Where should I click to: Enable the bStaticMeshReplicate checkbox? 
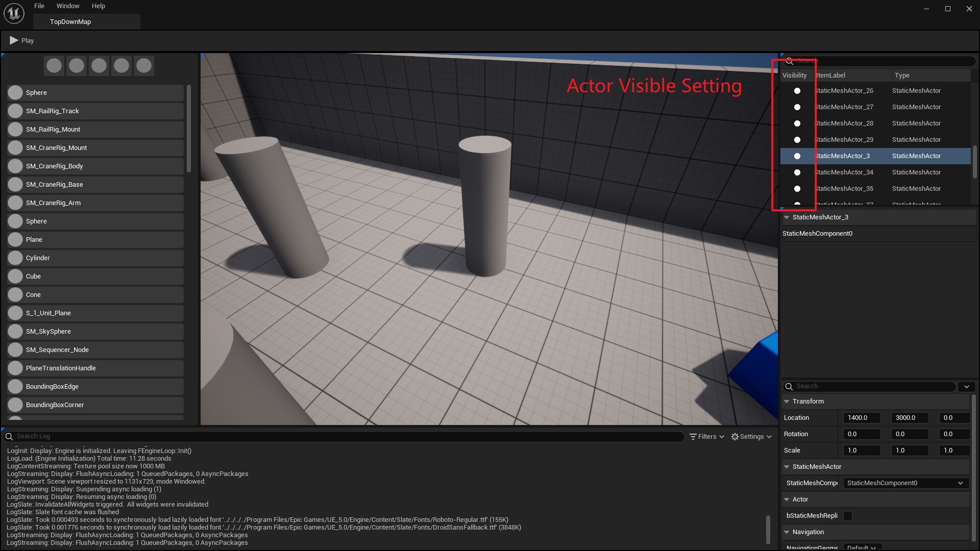tap(848, 516)
